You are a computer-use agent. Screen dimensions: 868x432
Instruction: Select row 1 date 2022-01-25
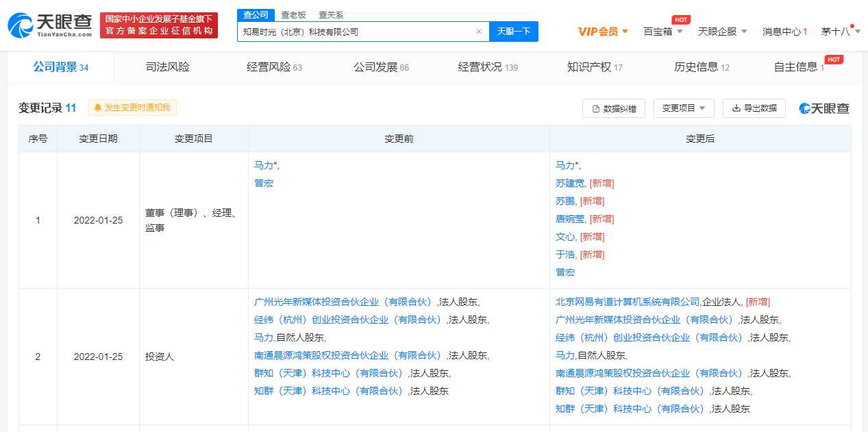98,220
